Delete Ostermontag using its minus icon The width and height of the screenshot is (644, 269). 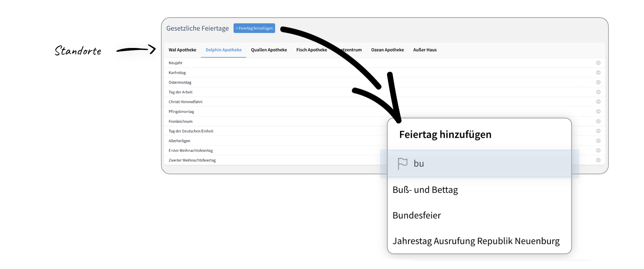pyautogui.click(x=598, y=82)
